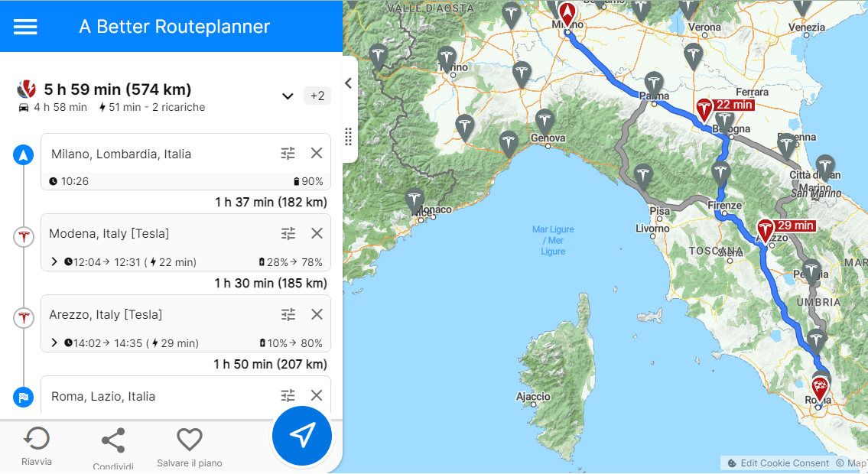Click the 1 h 37 min (182 km) leg
The height and width of the screenshot is (474, 868).
point(271,203)
